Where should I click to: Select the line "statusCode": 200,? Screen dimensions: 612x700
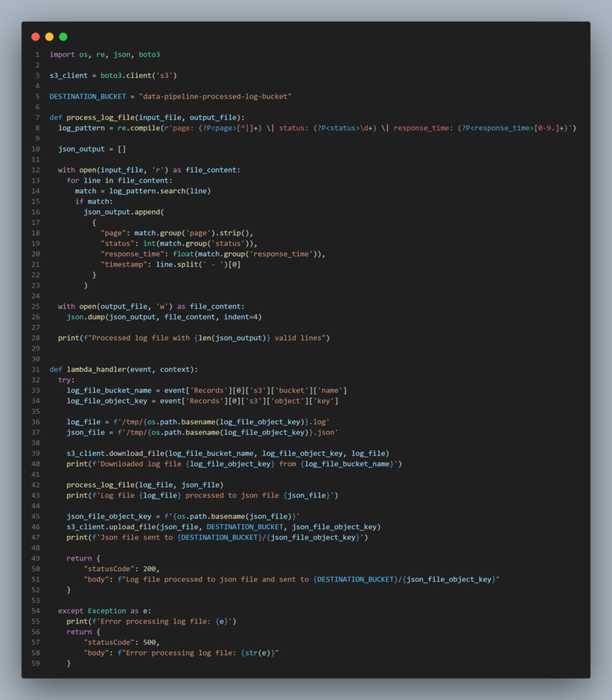122,569
